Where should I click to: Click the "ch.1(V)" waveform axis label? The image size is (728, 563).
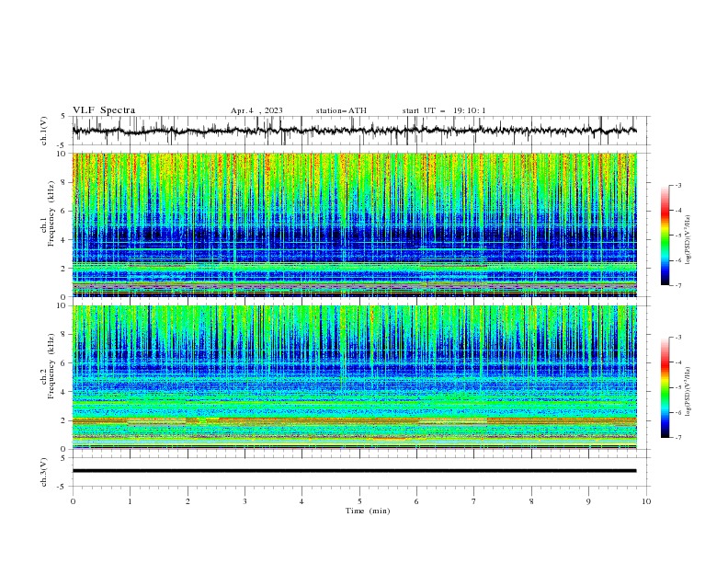[44, 131]
